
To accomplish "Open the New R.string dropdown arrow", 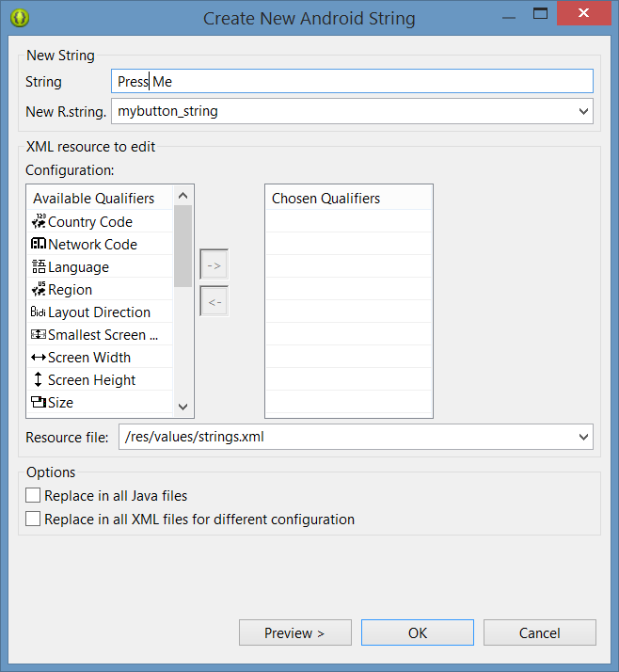I will [x=583, y=111].
